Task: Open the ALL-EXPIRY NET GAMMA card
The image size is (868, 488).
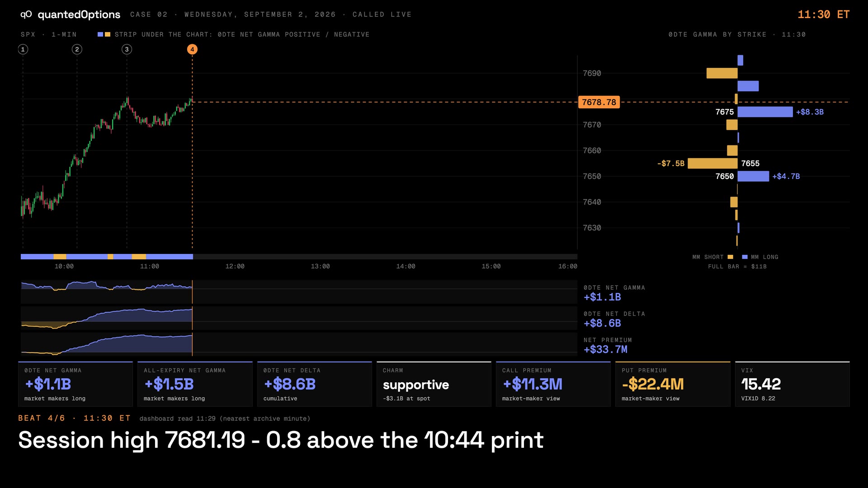Action: (x=195, y=384)
